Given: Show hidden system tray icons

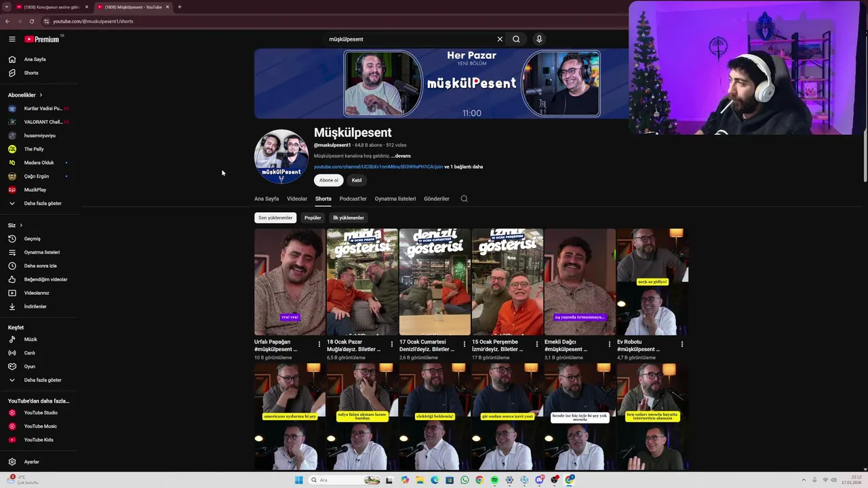Looking at the screenshot, I should click(x=804, y=480).
